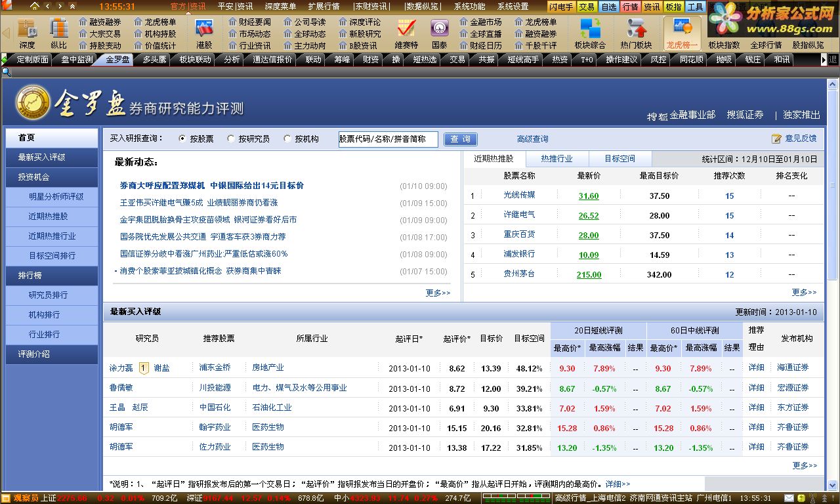The width and height of the screenshot is (840, 504).
Task: Expand more ratings via 更多>> under 最新买入评级
Action: pos(804,465)
